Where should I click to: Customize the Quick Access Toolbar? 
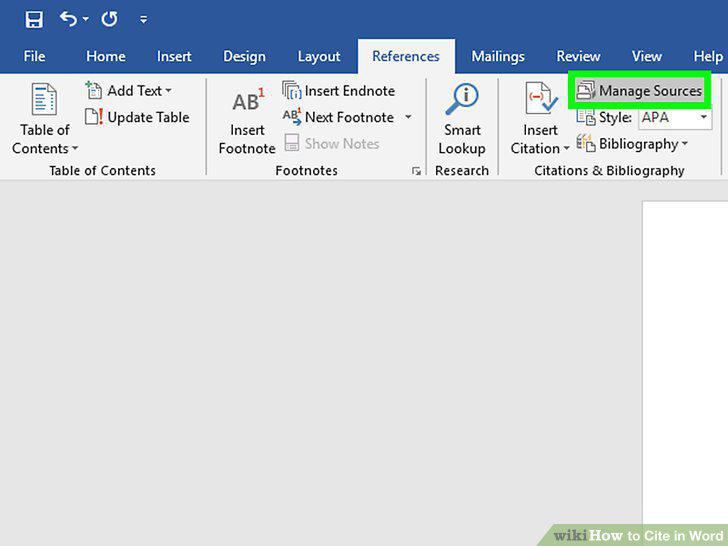[143, 20]
